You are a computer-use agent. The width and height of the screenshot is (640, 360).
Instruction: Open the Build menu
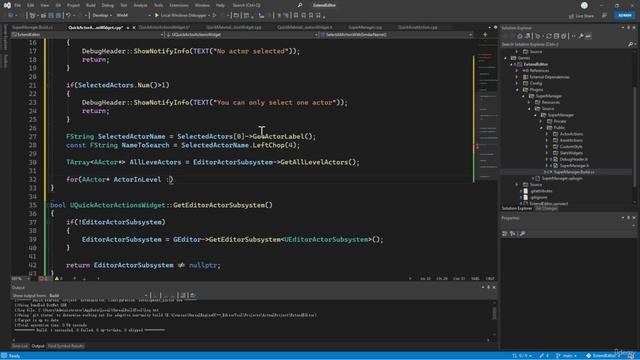(x=91, y=5)
